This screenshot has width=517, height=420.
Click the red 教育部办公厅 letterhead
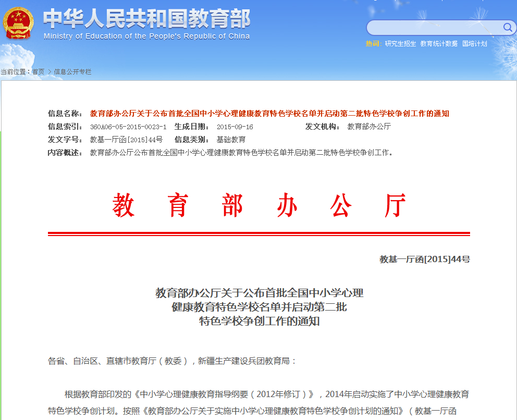(x=259, y=205)
